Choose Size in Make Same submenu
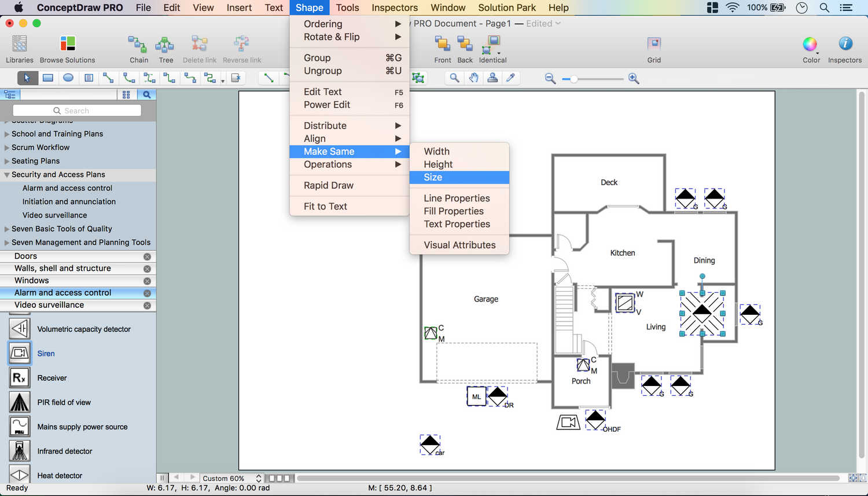 [433, 178]
